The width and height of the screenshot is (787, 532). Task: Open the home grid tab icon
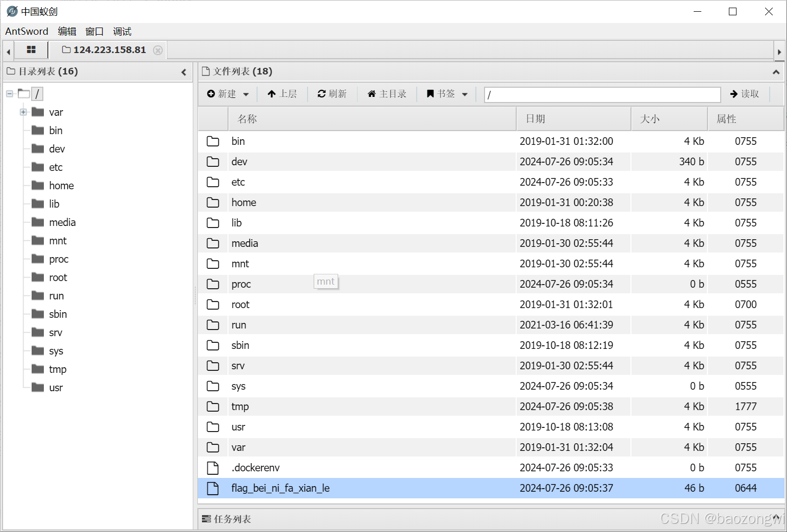pyautogui.click(x=31, y=49)
